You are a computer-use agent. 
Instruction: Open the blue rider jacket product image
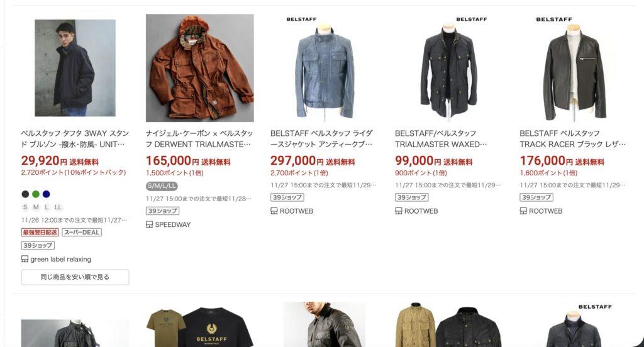coord(325,68)
